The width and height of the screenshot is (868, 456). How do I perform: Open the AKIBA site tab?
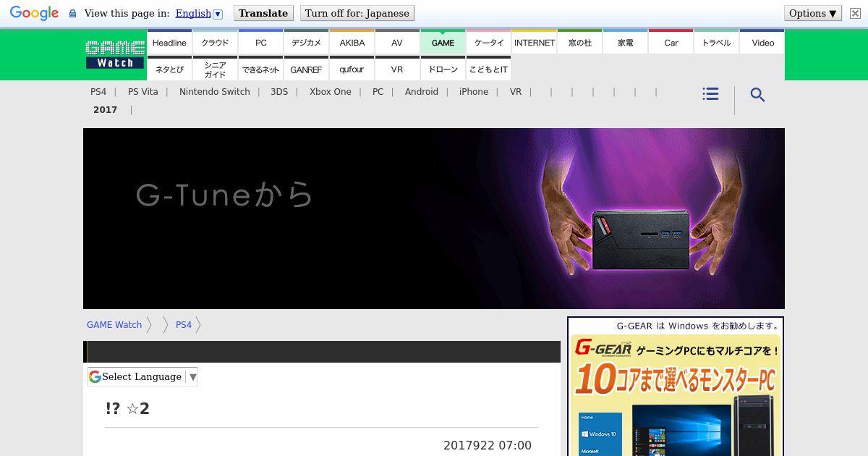click(352, 43)
